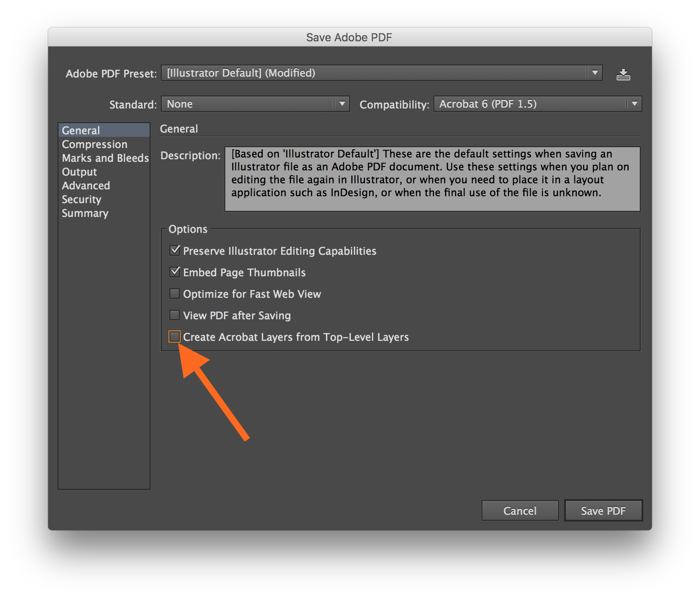Toggle Embed Page Thumbnails checkbox
Viewport: 700px width, 599px height.
point(175,272)
